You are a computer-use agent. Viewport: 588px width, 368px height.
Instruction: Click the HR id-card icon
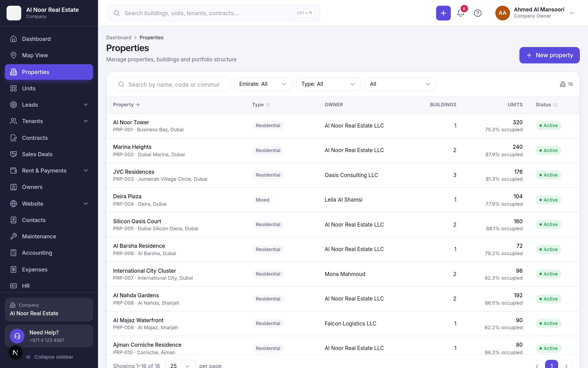[x=14, y=286]
